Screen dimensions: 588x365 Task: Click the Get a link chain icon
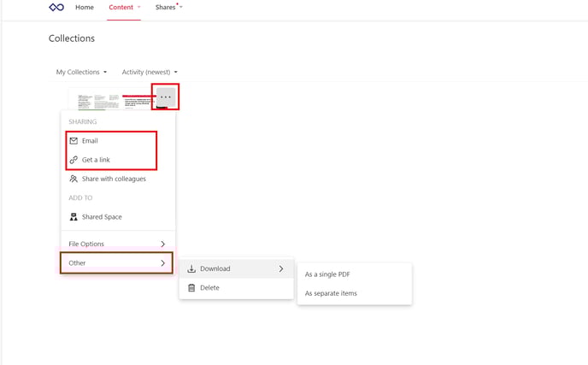[x=73, y=160]
